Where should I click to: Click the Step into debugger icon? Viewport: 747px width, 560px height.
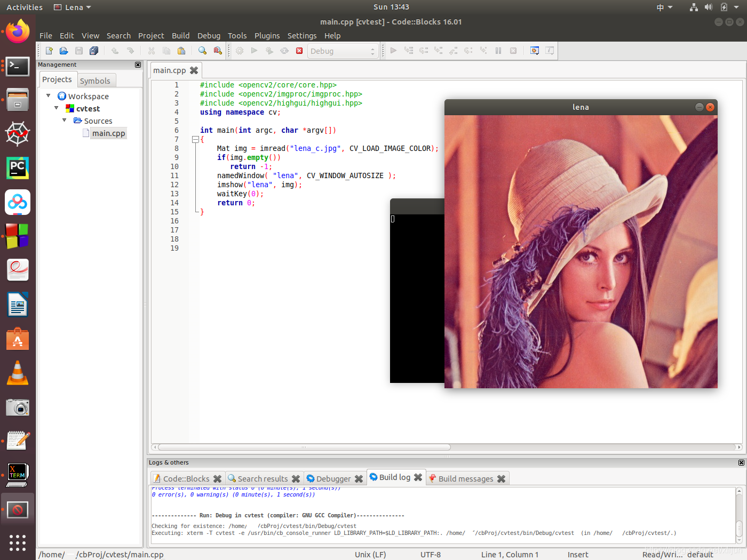click(x=439, y=51)
